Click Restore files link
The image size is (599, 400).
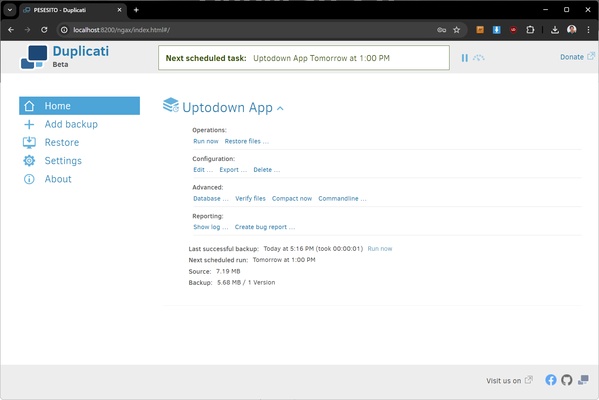click(246, 141)
